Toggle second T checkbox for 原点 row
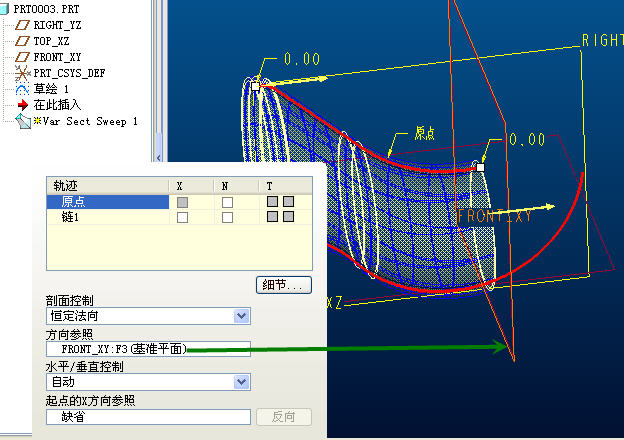This screenshot has height=440, width=624. (289, 202)
